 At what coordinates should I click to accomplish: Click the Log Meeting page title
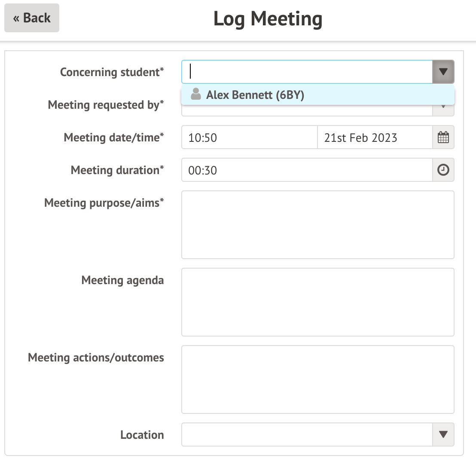268,19
